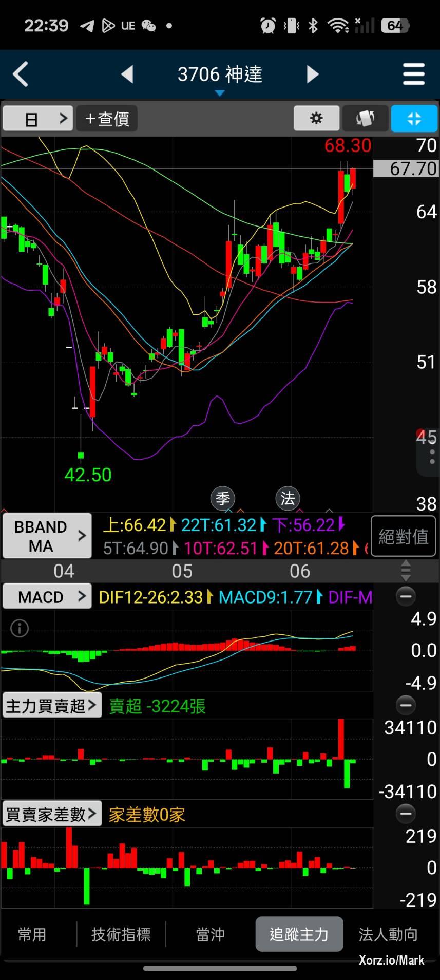Tap the 季 quarterly marker on chart

tap(223, 498)
